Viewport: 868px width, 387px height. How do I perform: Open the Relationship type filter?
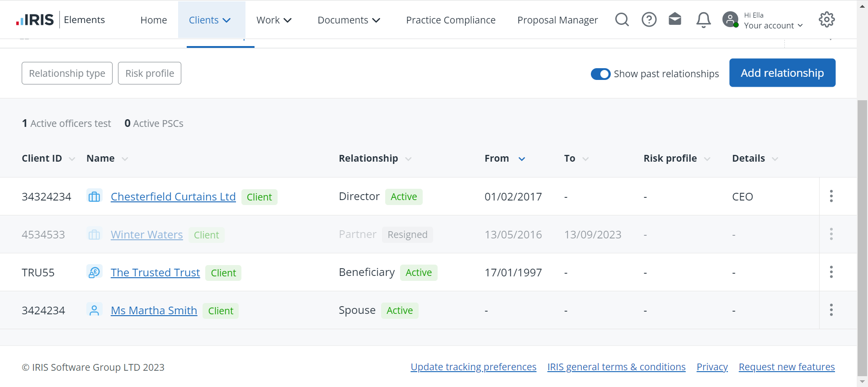click(67, 73)
